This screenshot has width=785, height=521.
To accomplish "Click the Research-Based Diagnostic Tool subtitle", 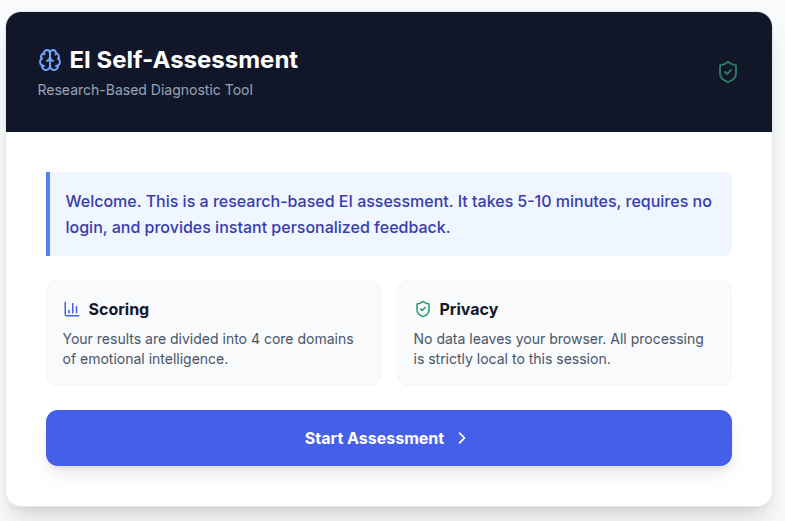I will (x=145, y=90).
